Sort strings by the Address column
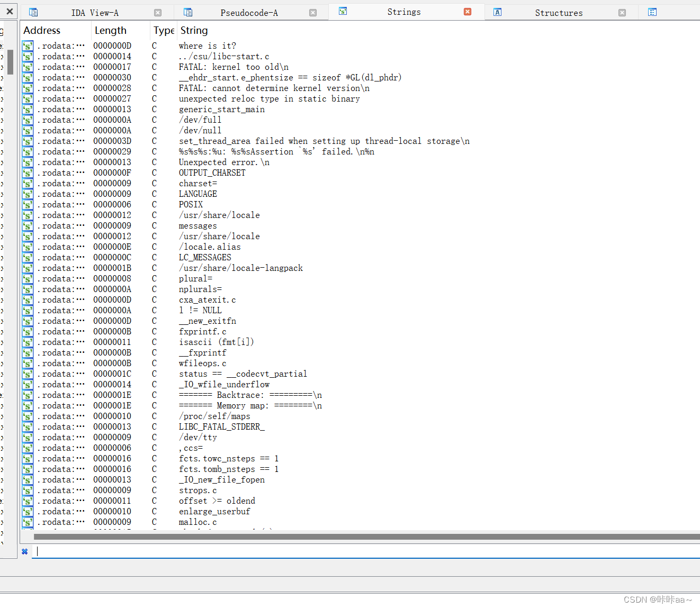The height and width of the screenshot is (609, 700). coord(41,30)
